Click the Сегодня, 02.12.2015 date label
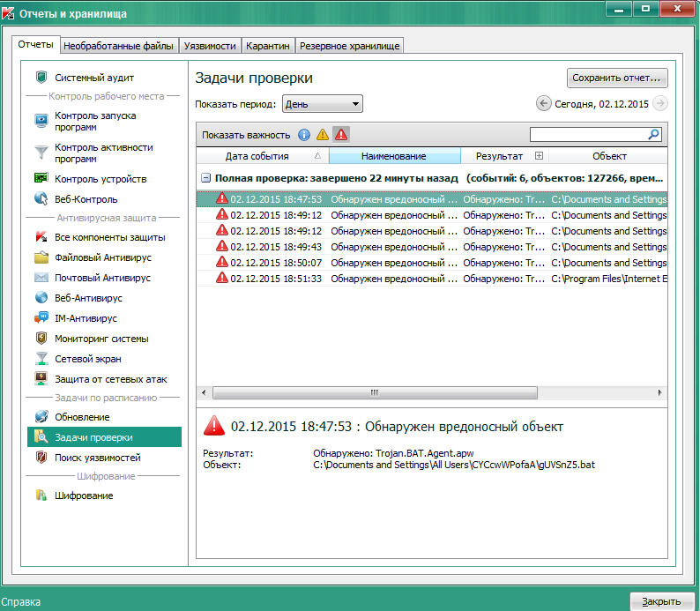700x611 pixels. pyautogui.click(x=601, y=104)
